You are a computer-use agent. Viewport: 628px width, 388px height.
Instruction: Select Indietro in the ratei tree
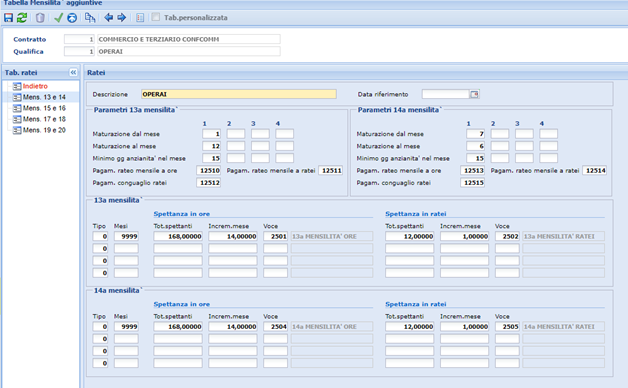[35, 86]
